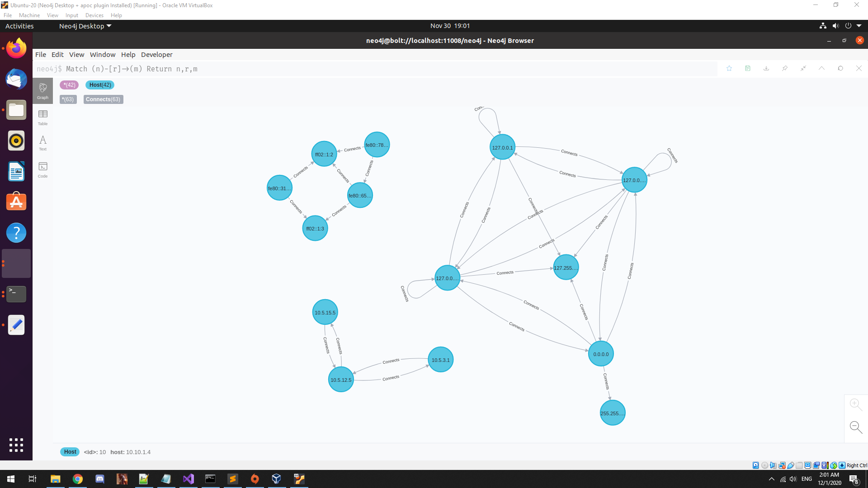Open the Neo4j Desktop app dropdown
Image resolution: width=868 pixels, height=488 pixels.
pyautogui.click(x=85, y=26)
